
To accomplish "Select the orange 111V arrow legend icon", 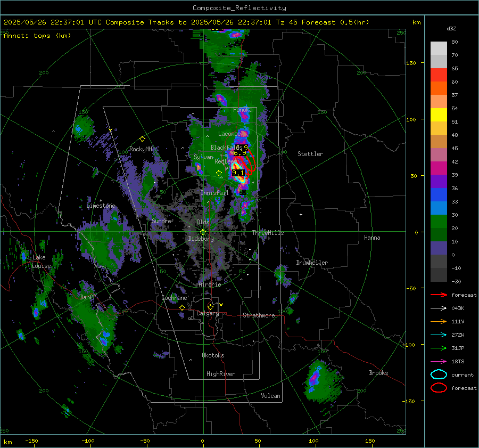I will coord(439,321).
